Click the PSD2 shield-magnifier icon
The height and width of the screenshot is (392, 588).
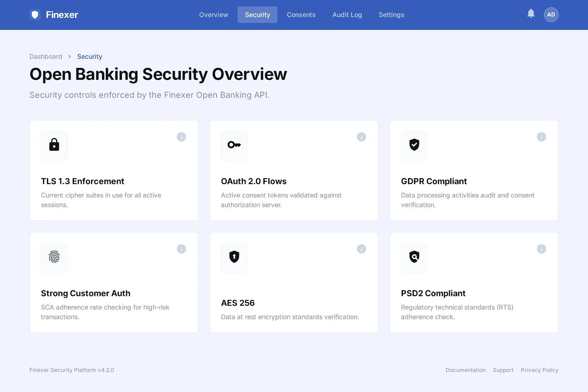[414, 258]
